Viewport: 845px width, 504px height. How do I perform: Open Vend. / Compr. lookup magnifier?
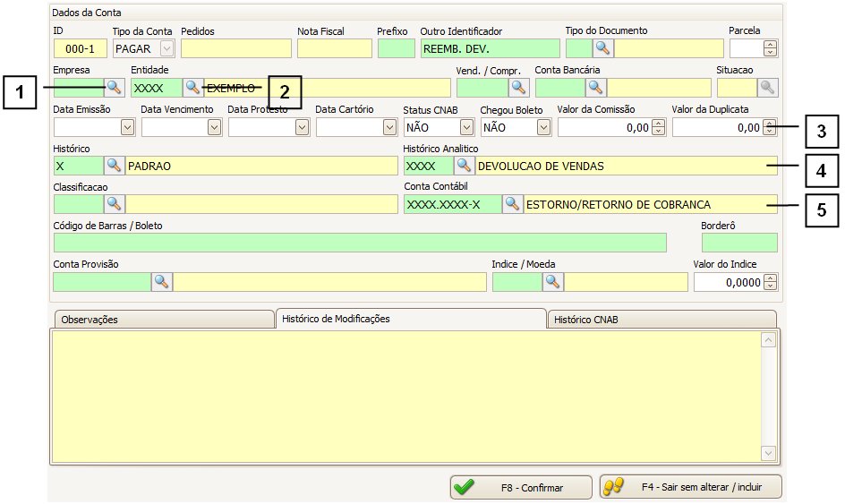[x=519, y=88]
